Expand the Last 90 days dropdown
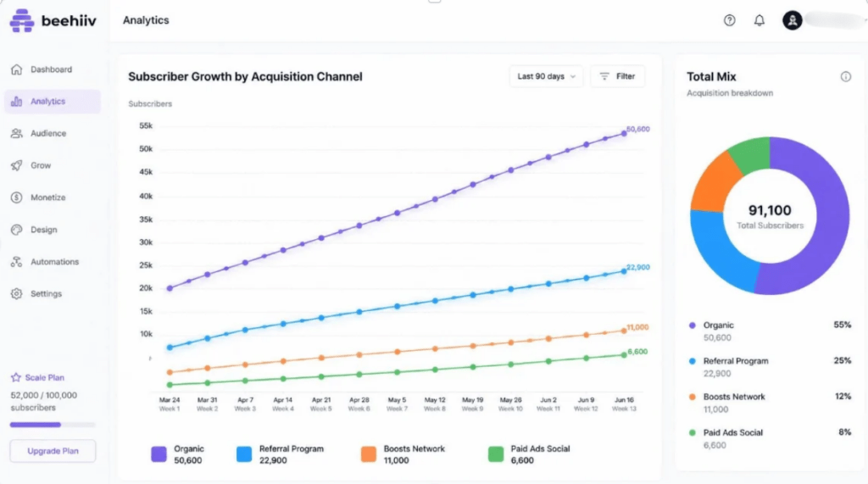Image resolution: width=868 pixels, height=484 pixels. [546, 76]
